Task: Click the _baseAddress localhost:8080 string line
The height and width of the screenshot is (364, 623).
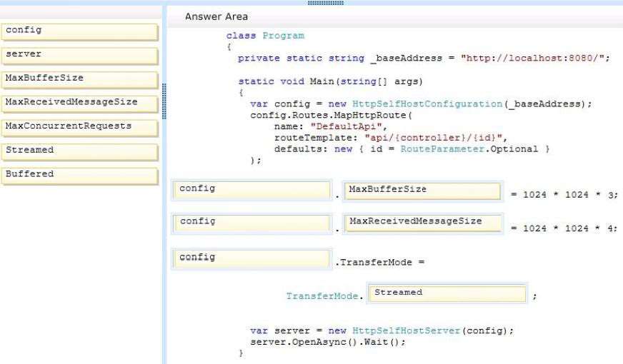Action: [x=424, y=59]
